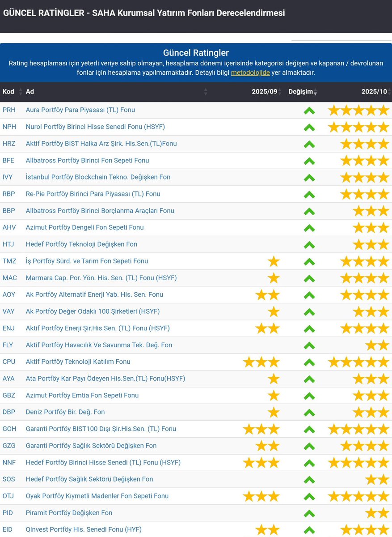Open Azimut Portföy Dengeli Fon Sepeti Fonu
Screen dimensions: 392x537
tap(85, 227)
